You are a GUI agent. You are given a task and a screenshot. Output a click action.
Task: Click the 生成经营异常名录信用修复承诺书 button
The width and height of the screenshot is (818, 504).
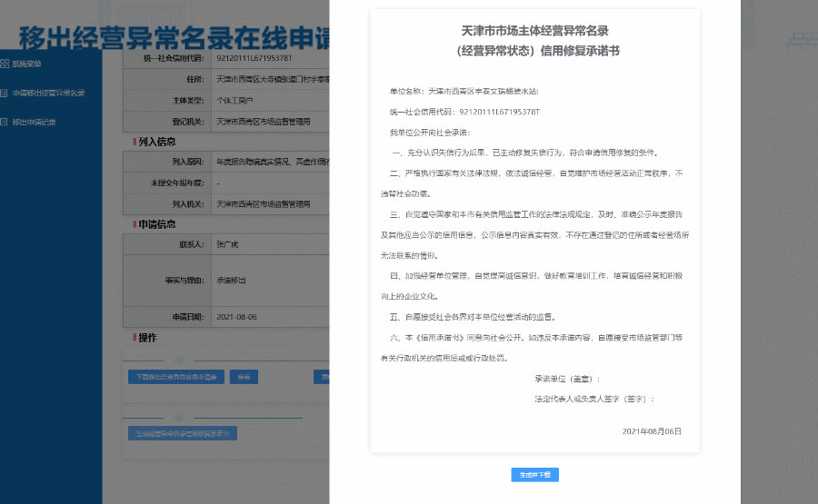pyautogui.click(x=183, y=433)
